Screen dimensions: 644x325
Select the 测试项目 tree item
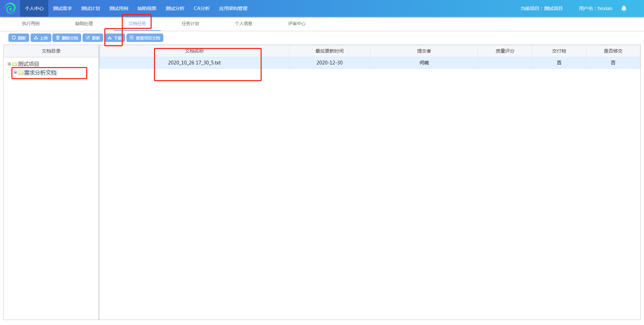click(28, 64)
